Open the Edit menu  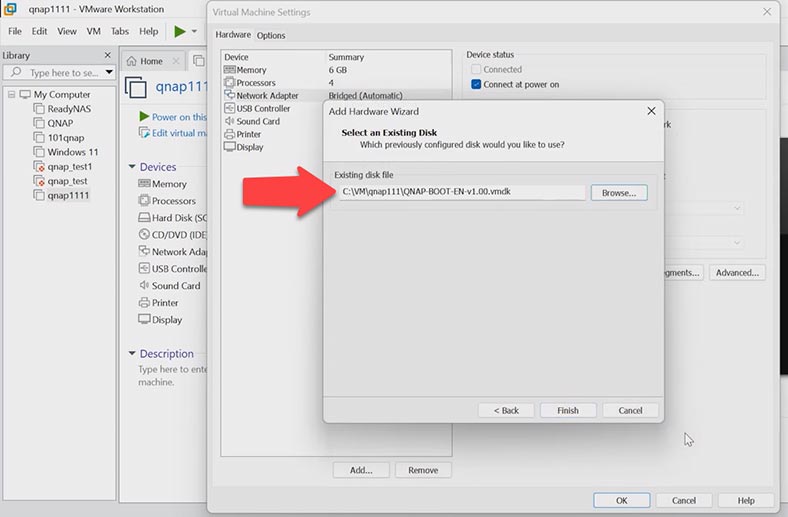coord(39,31)
